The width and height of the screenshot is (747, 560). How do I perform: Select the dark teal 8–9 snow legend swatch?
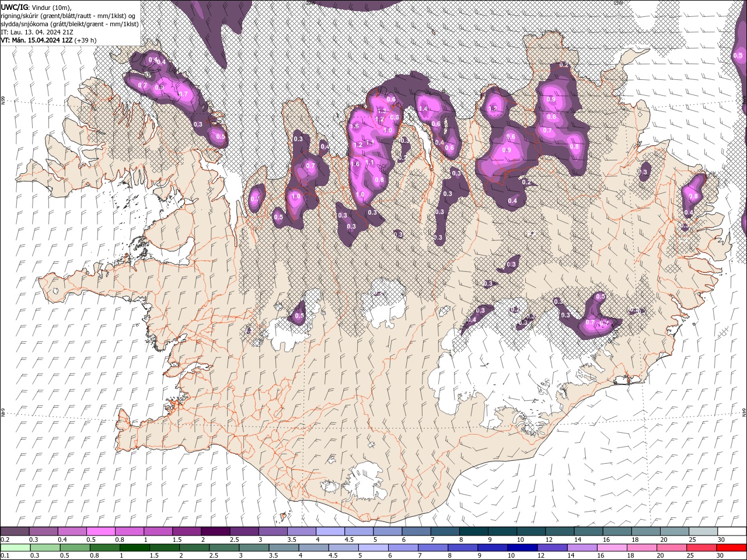(473, 531)
